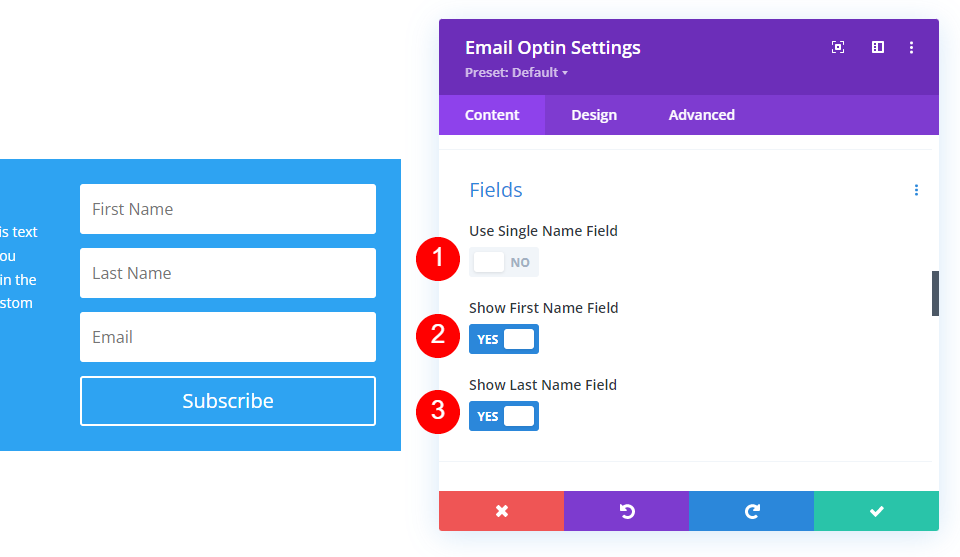Open the Preset: Default dropdown
960x557 pixels.
516,73
